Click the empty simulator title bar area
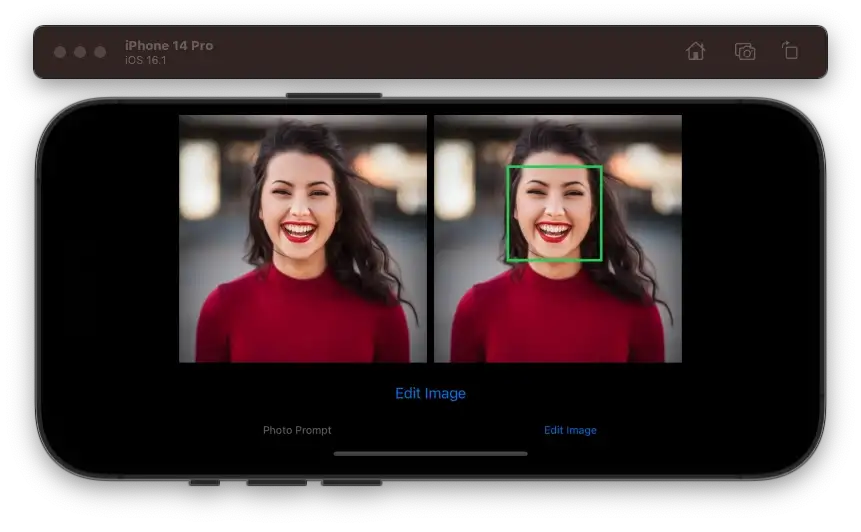Screen dimensions: 861x532 click(x=450, y=52)
